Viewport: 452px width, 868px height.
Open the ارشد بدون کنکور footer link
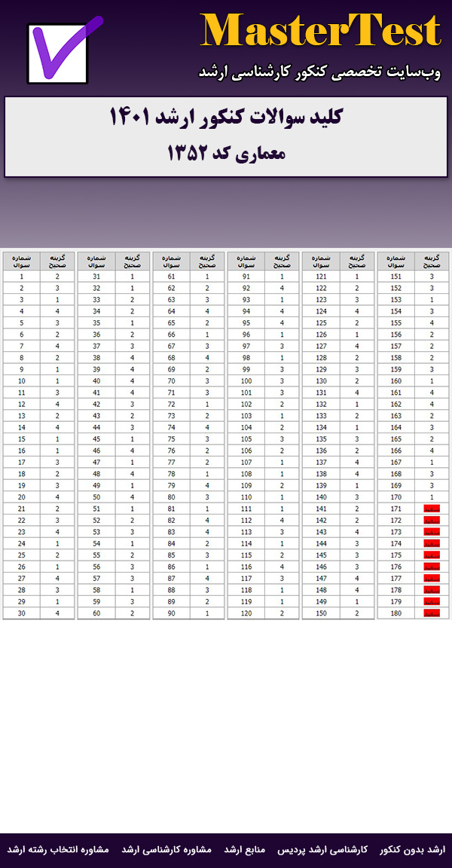[x=413, y=849]
